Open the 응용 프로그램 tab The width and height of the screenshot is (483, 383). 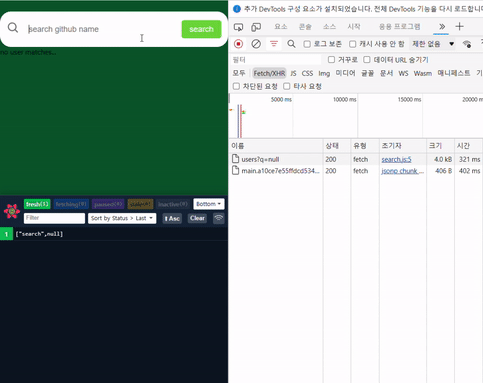tap(399, 26)
